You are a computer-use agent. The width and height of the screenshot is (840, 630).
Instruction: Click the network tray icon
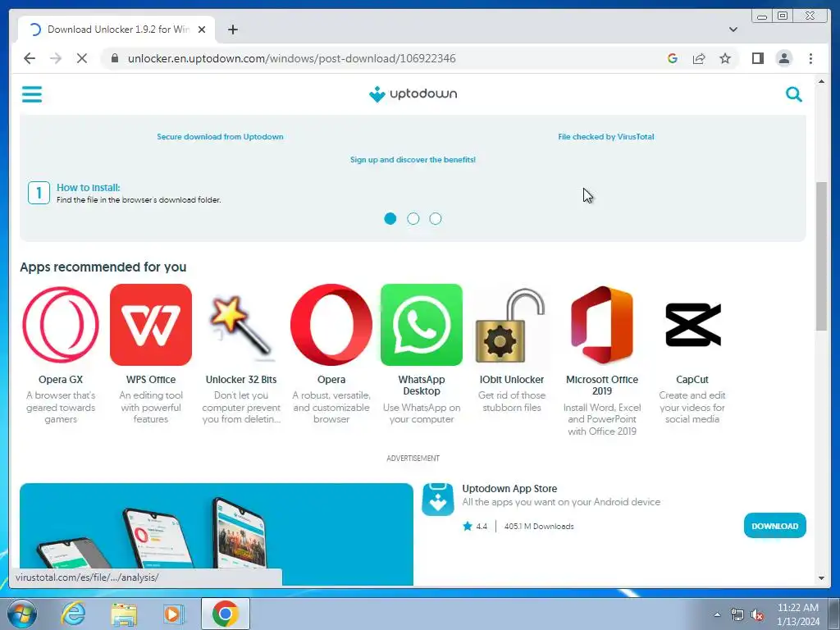pyautogui.click(x=737, y=615)
